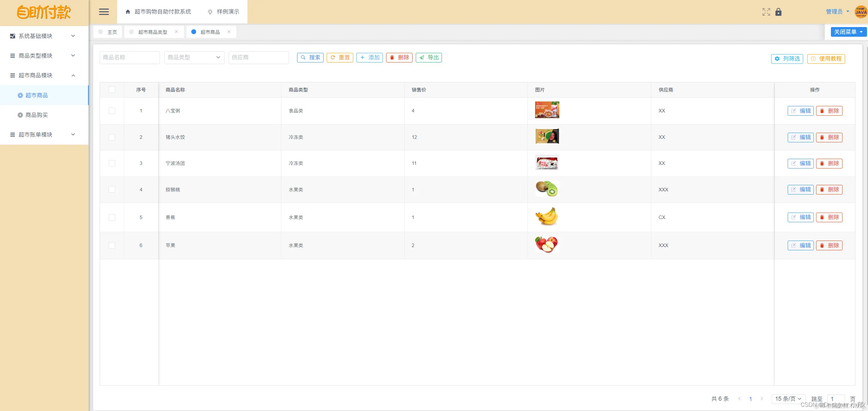The height and width of the screenshot is (411, 868).
Task: Toggle the select-all header checkbox
Action: pyautogui.click(x=112, y=90)
